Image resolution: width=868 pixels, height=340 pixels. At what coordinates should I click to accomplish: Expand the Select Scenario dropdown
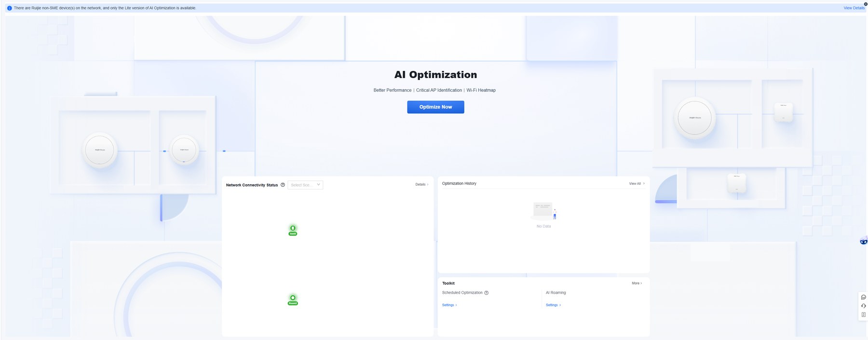[305, 185]
